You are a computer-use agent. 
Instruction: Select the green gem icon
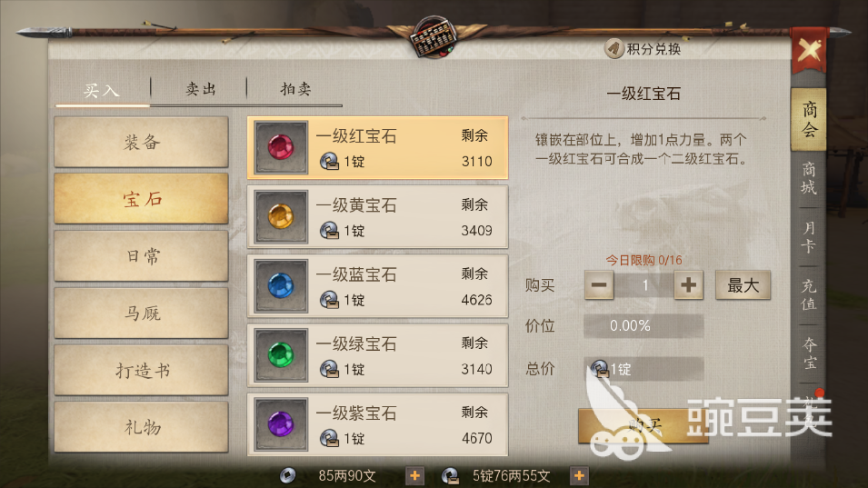coord(281,355)
